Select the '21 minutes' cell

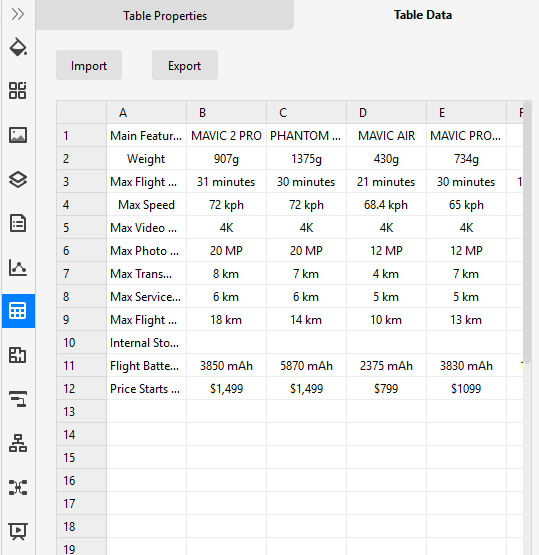tap(386, 182)
